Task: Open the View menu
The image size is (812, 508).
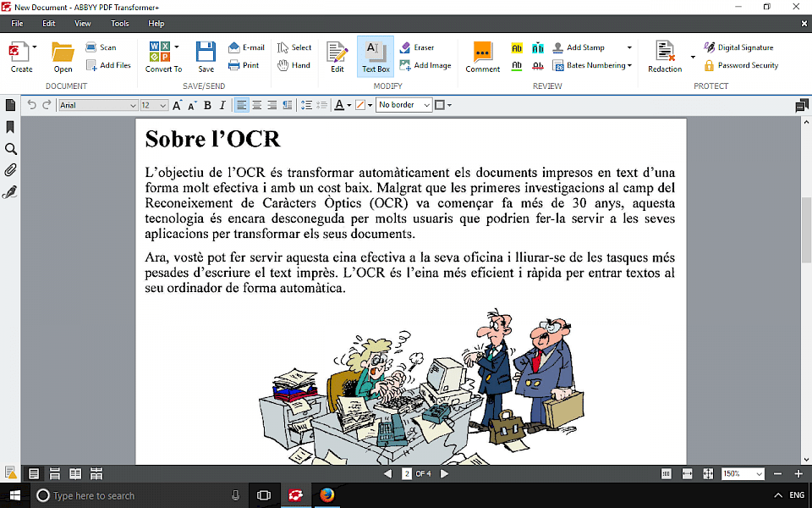Action: (82, 24)
